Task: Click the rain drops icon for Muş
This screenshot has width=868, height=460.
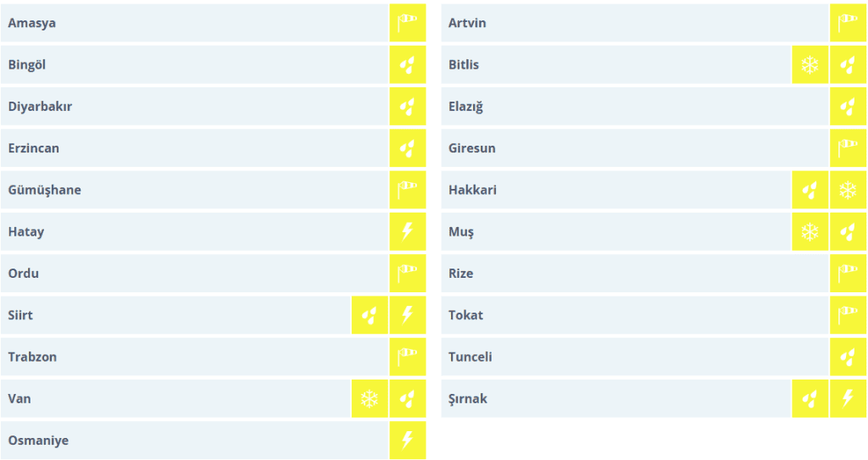Action: click(848, 231)
